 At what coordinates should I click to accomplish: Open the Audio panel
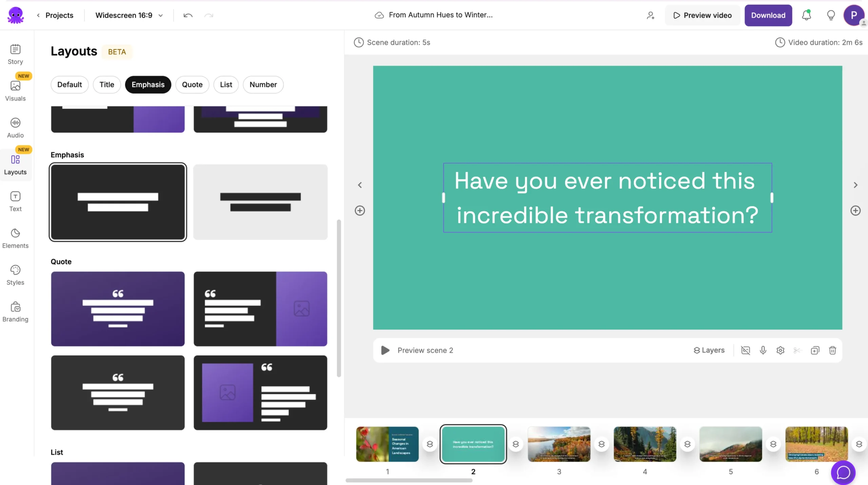pyautogui.click(x=15, y=128)
